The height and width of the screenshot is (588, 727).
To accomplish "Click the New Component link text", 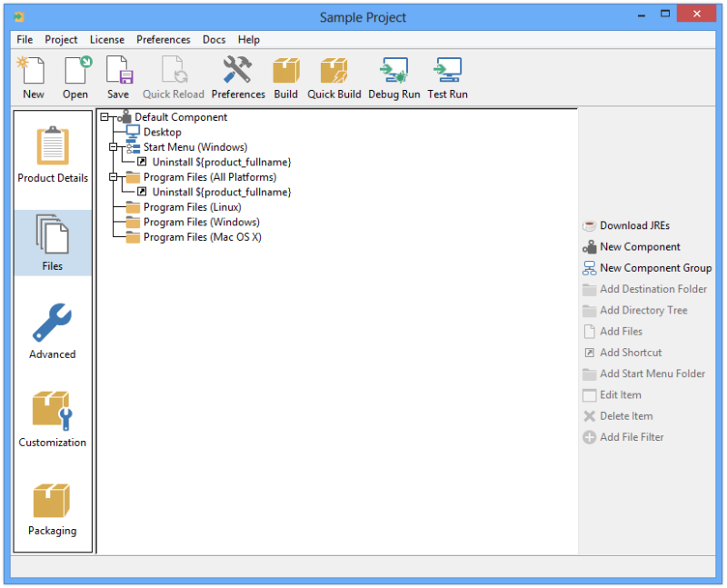I will pos(640,246).
